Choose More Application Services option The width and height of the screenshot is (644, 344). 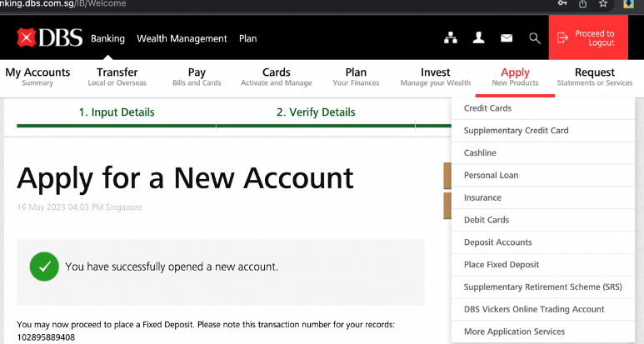(514, 332)
